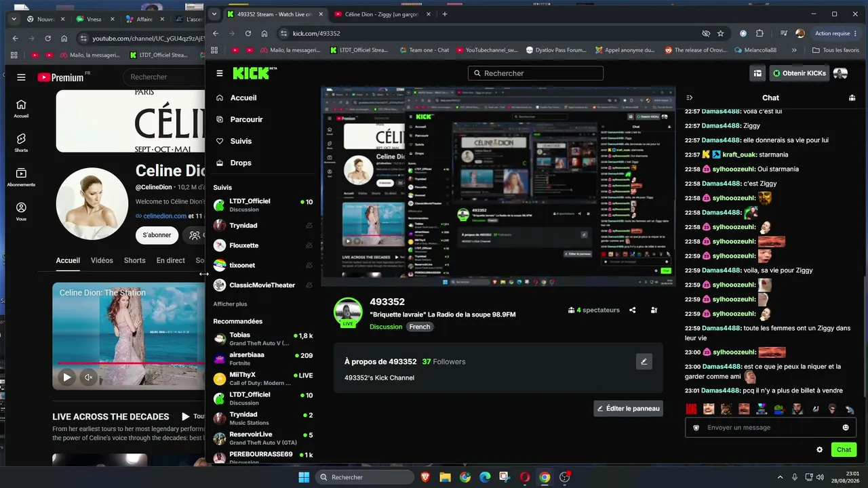Open the stream moderator tools icon
The width and height of the screenshot is (868, 488).
point(654,310)
